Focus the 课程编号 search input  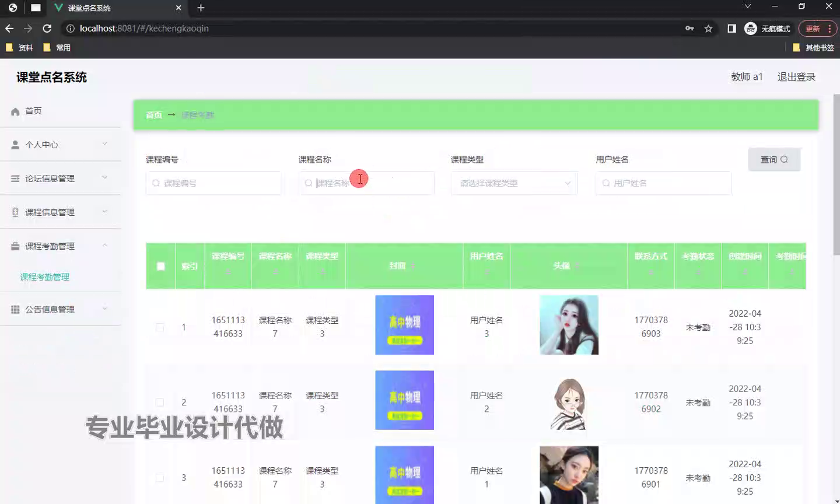[x=213, y=183]
